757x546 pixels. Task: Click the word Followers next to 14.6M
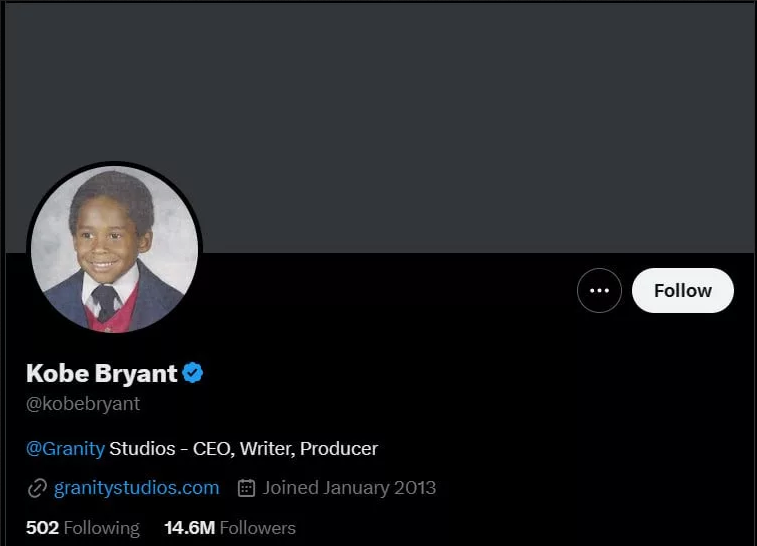[257, 527]
